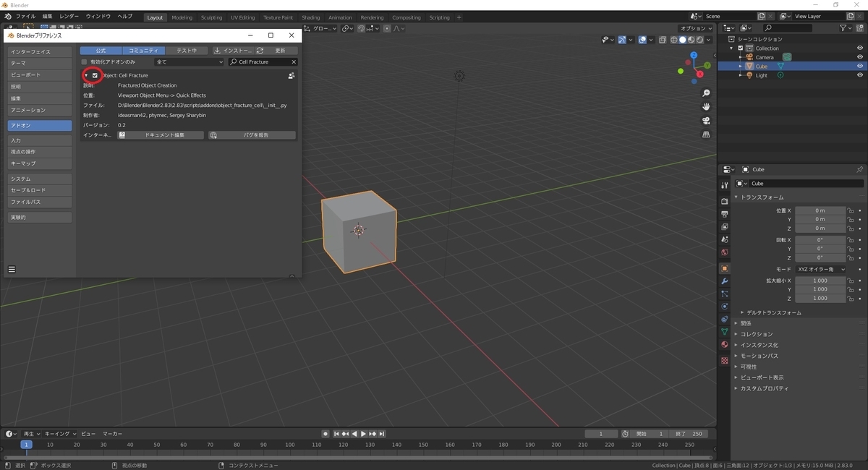Open the Render properties tab icon
This screenshot has height=470, width=868.
724,200
